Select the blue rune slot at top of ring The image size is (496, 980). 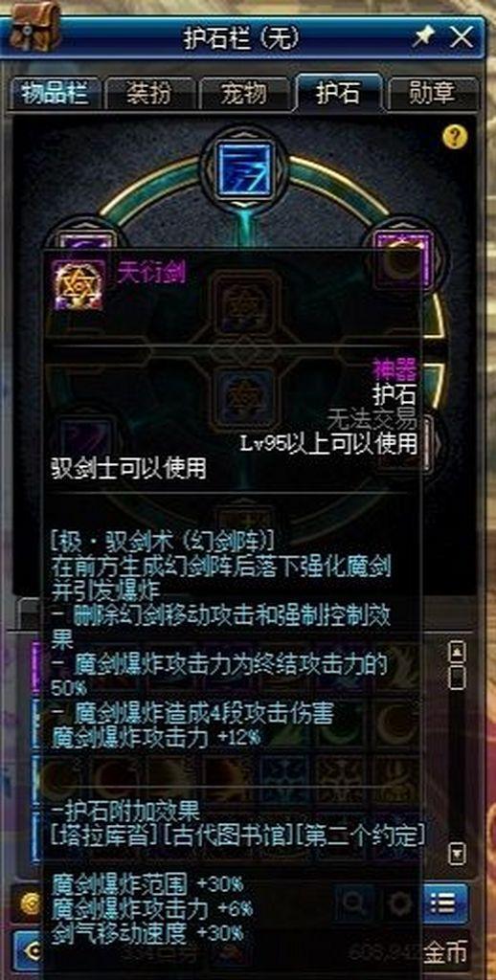244,169
